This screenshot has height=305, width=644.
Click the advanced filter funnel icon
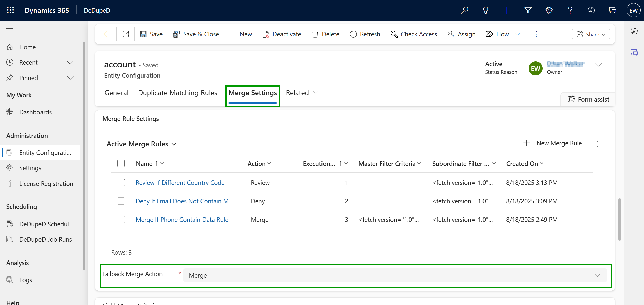tap(528, 10)
